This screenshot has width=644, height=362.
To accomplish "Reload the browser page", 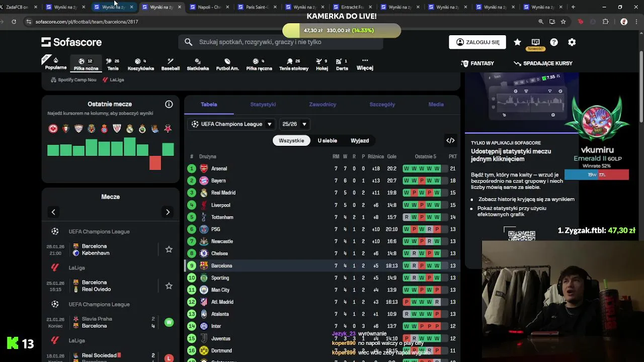I will pos(14,22).
